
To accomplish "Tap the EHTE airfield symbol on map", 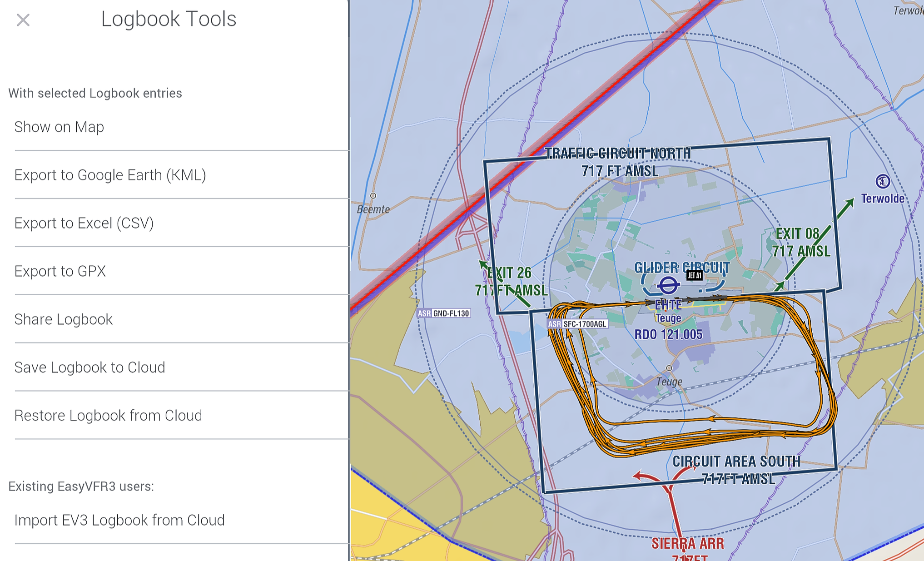I will coord(668,286).
